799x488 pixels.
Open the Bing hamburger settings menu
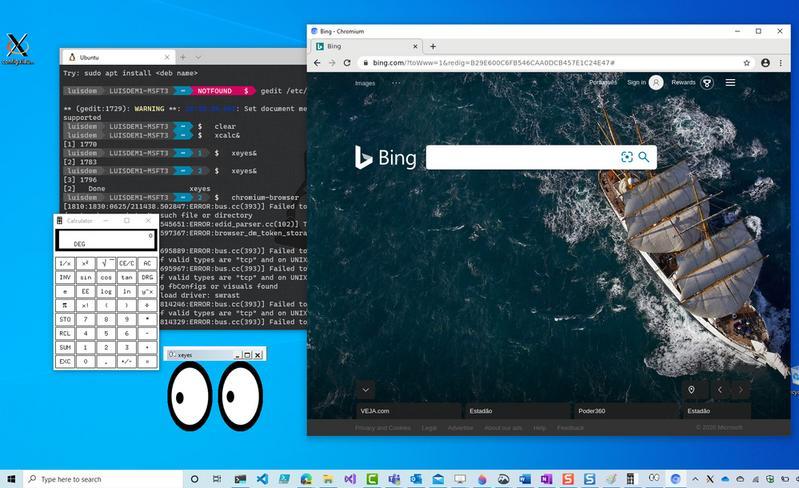point(730,83)
